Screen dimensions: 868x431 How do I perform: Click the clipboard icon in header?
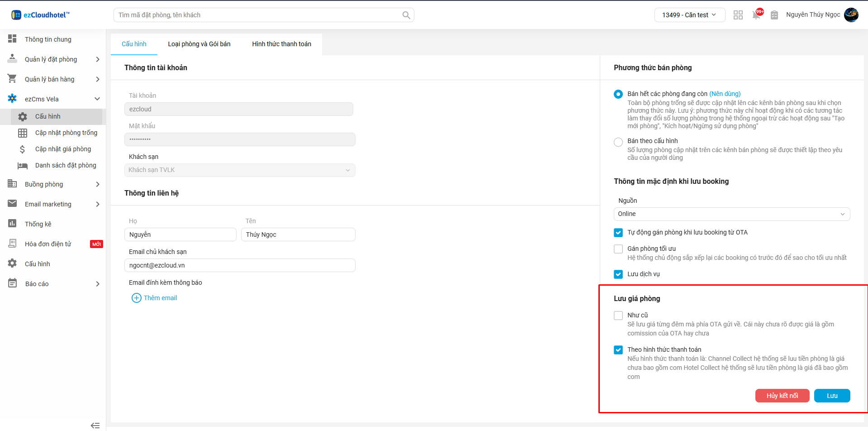tap(774, 15)
